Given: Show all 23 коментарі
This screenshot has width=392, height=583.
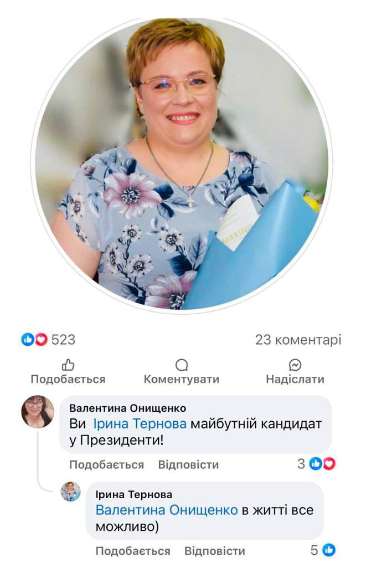Looking at the screenshot, I should pos(298,340).
